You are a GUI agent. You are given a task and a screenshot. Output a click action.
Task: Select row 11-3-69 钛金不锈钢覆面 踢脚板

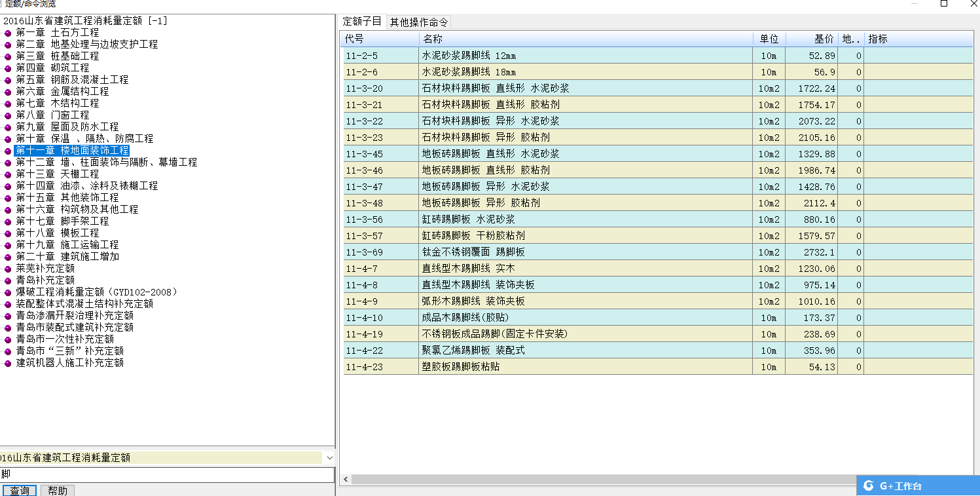pos(658,252)
